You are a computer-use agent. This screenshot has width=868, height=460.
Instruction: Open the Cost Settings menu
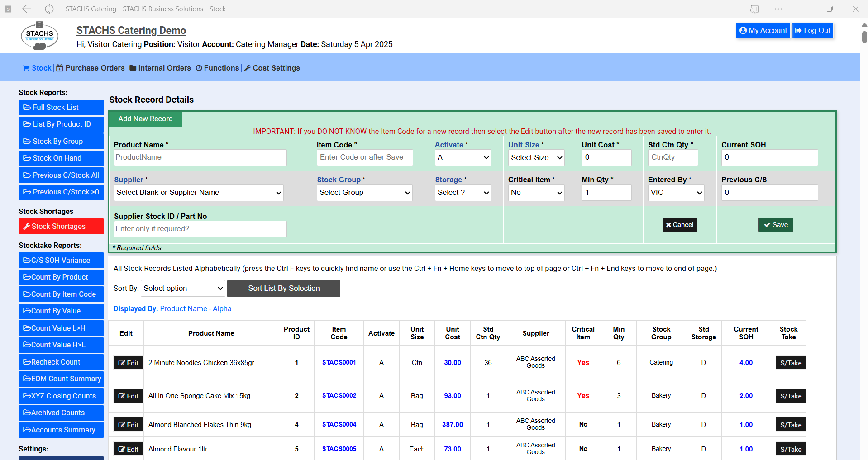coord(272,68)
